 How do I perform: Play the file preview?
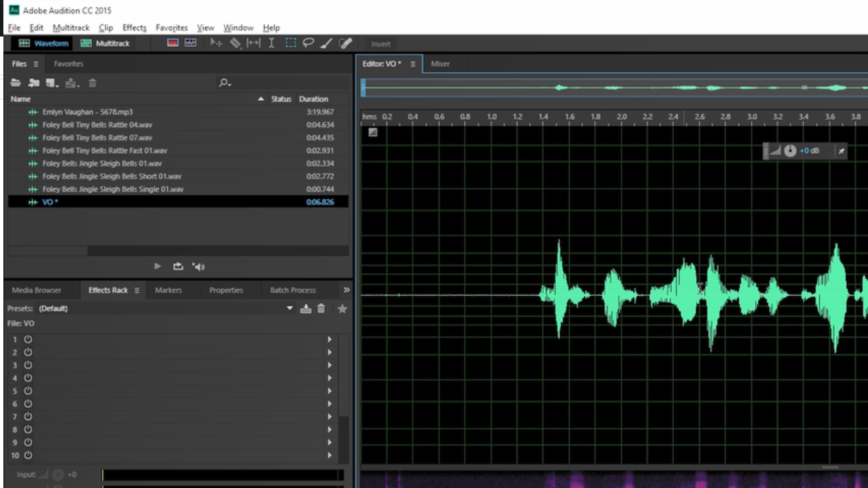coord(157,266)
